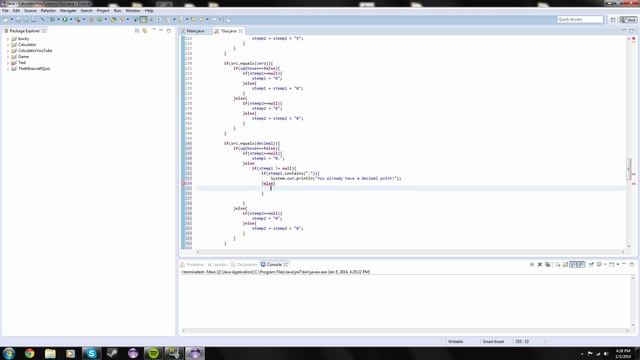Open the Run icon's dropdown arrow

[x=71, y=20]
